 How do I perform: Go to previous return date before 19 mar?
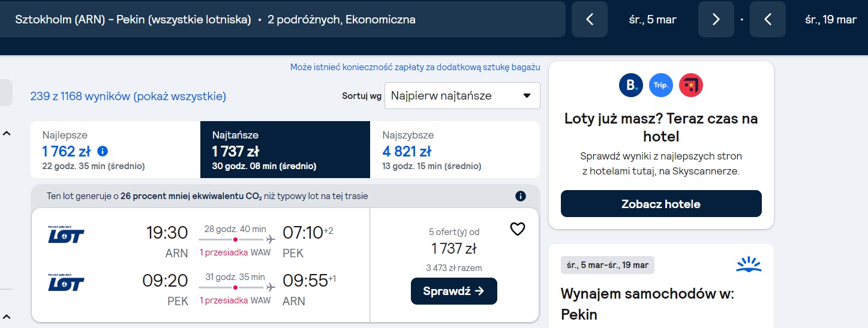point(768,19)
